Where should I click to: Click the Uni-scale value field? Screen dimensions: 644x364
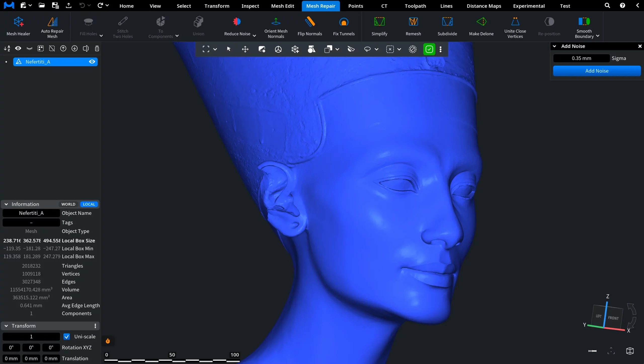tap(31, 337)
